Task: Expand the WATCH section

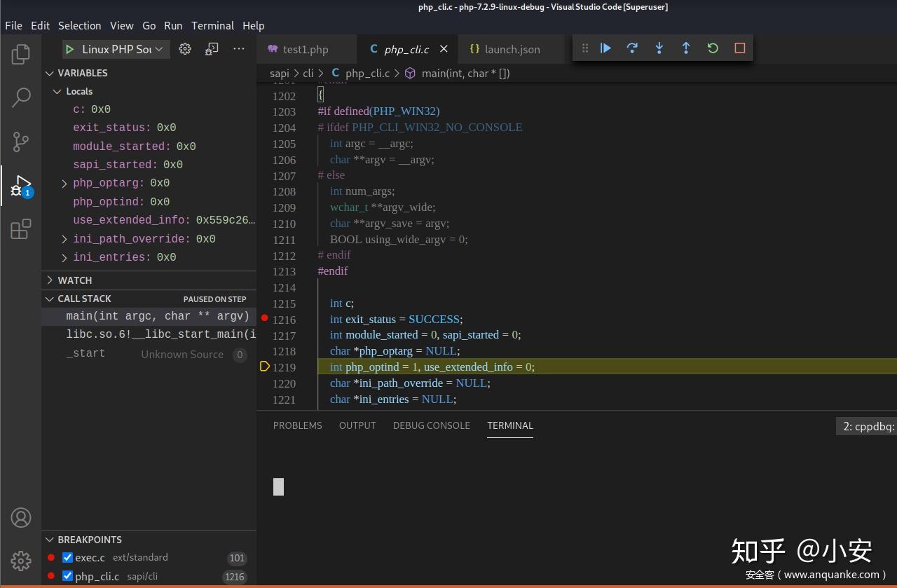Action: click(74, 280)
